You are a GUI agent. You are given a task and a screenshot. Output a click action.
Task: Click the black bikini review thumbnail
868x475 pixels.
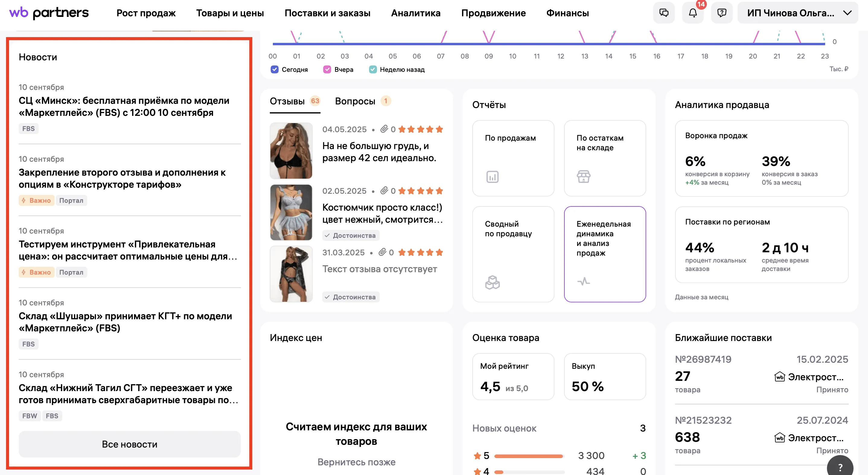[291, 151]
